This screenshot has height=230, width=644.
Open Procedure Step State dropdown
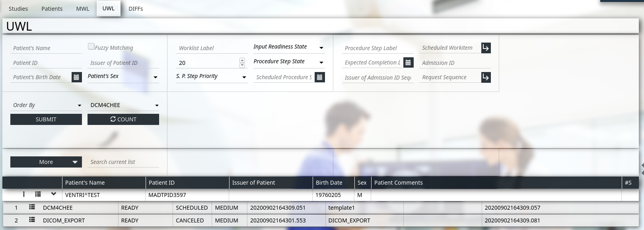coord(289,62)
